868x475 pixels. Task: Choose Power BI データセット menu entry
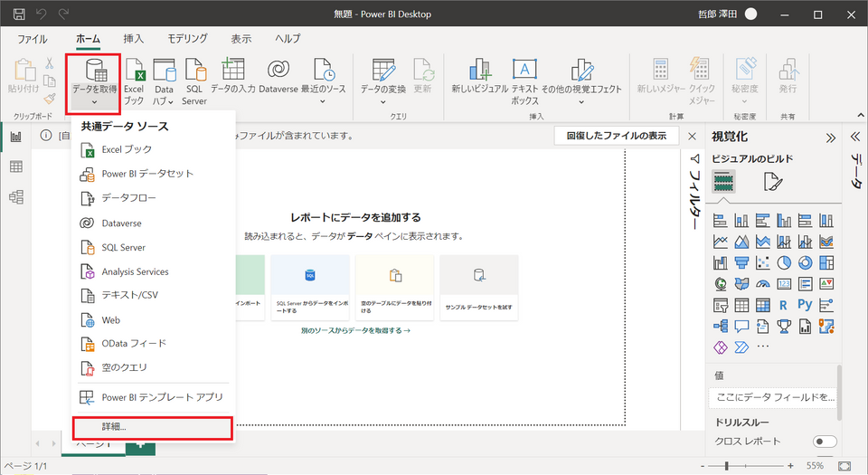(x=153, y=174)
